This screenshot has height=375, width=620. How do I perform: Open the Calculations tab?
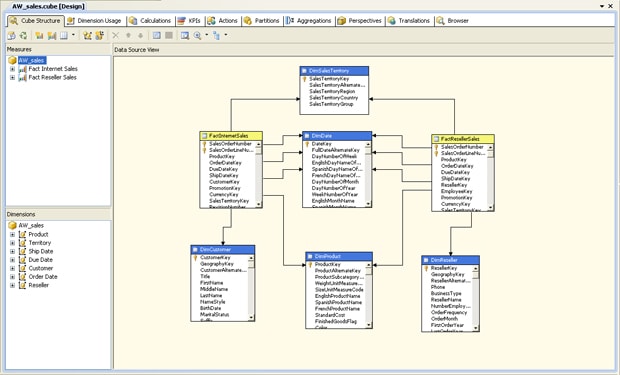tap(150, 21)
